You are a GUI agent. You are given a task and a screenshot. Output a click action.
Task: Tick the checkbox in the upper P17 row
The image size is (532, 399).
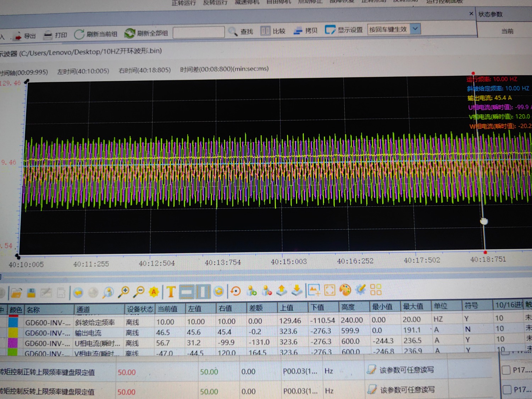pos(506,370)
